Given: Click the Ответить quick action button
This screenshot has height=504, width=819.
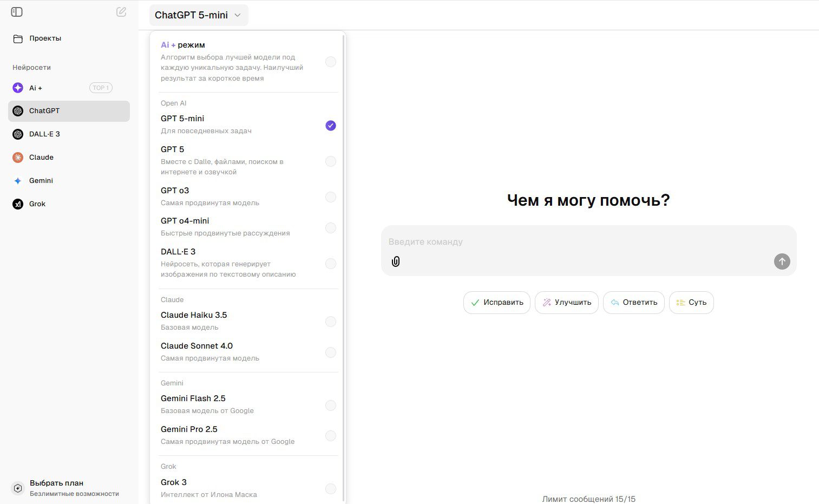Looking at the screenshot, I should [x=634, y=303].
